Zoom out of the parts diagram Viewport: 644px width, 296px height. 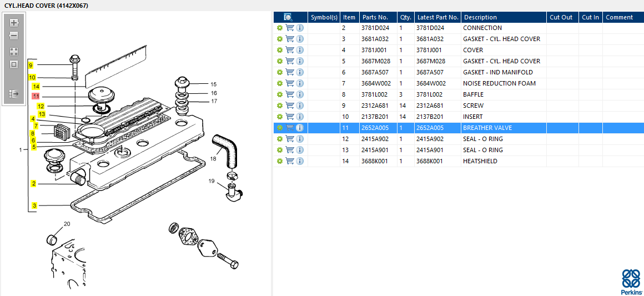[x=14, y=36]
